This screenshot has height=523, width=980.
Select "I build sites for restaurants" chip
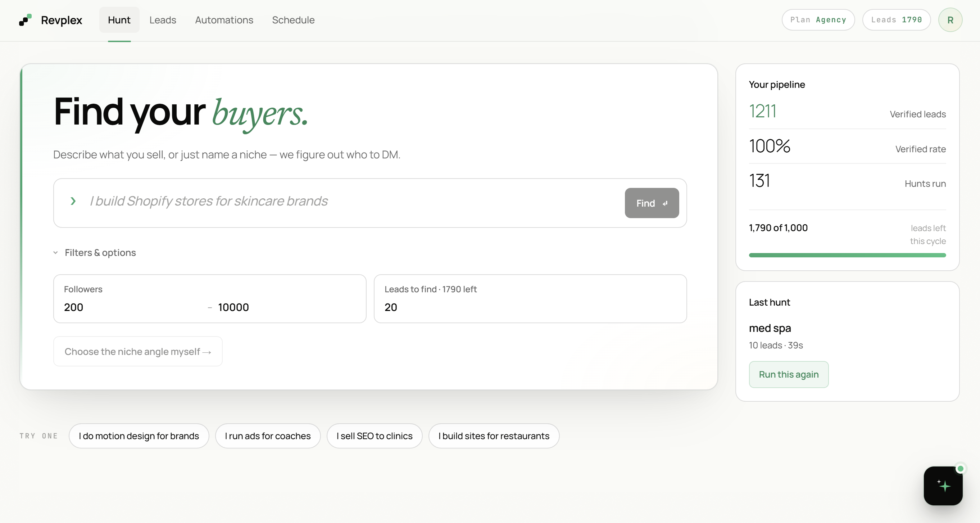coord(494,436)
